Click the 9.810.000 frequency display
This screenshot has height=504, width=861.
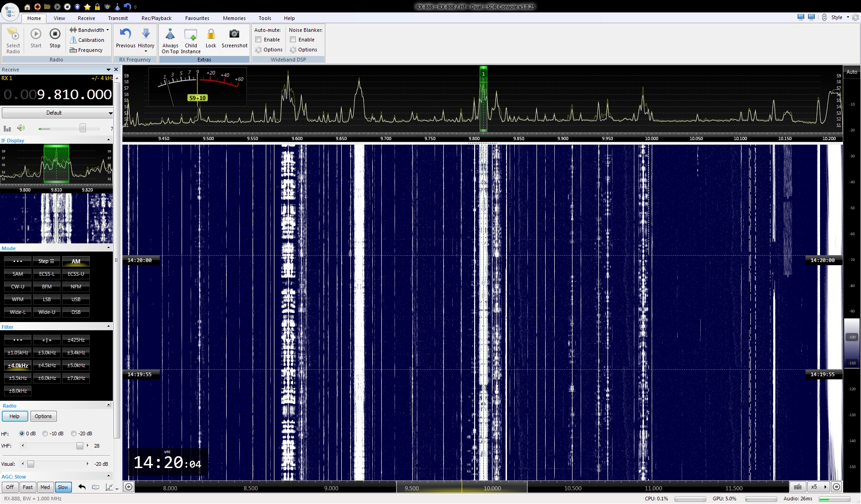click(74, 95)
